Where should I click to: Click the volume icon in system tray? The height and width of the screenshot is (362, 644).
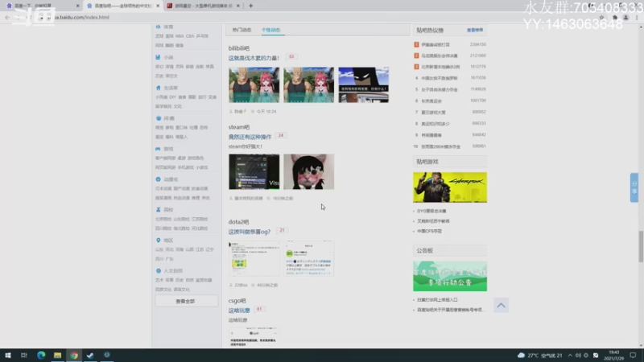(x=578, y=356)
